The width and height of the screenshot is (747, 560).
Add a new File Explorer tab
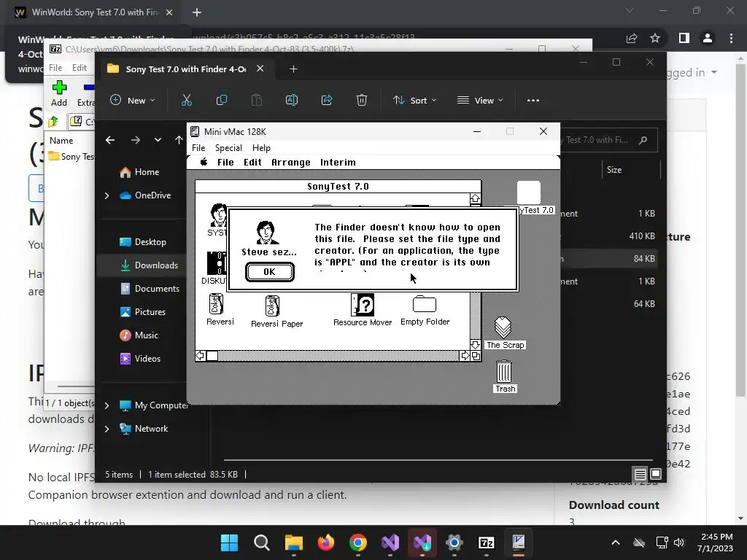(x=293, y=69)
